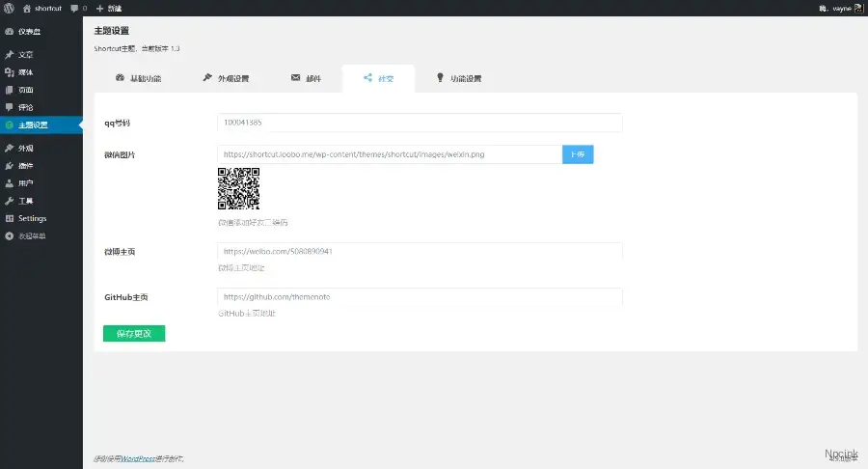Screen dimensions: 868x469
Task: Open the WordPress link in the footer
Action: [138, 458]
